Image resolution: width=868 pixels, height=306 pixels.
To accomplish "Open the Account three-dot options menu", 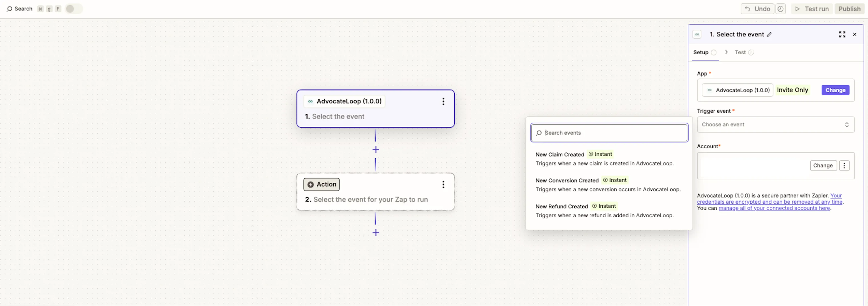I will pos(844,166).
